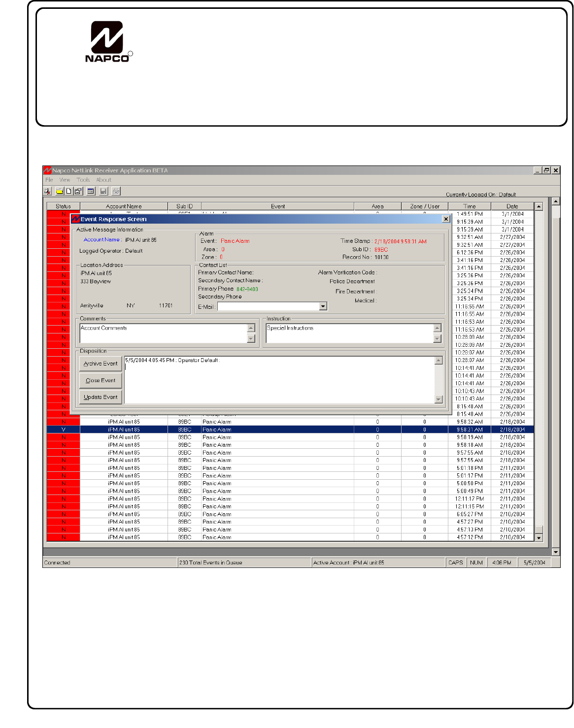
Task: Close the Event Response Screen dialog
Action: [x=446, y=219]
